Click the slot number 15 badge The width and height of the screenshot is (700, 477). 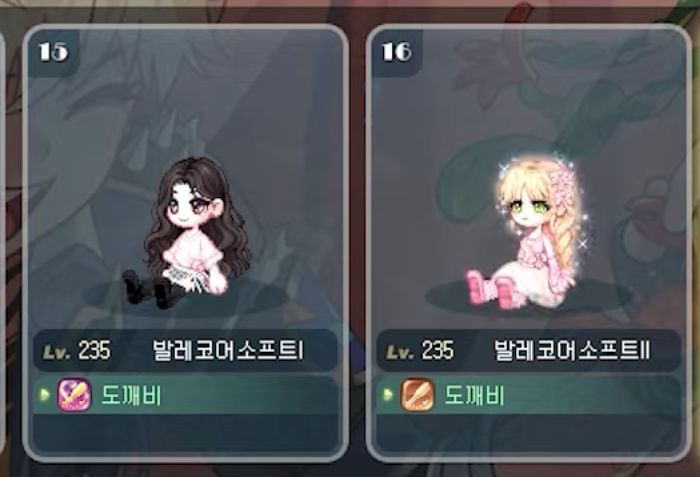click(54, 52)
